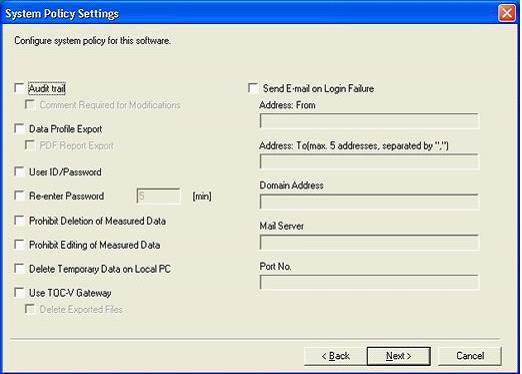Click the Port No. input field

tap(369, 282)
